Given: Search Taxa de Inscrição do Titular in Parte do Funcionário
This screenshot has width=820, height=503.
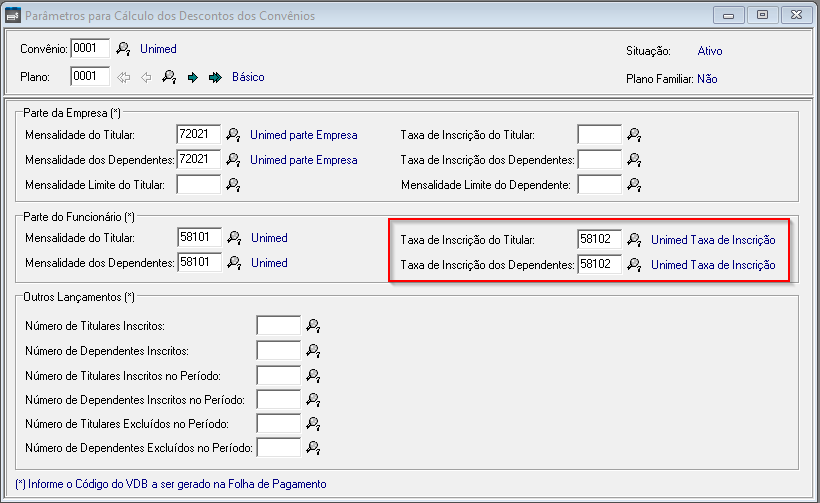Looking at the screenshot, I should [x=634, y=239].
